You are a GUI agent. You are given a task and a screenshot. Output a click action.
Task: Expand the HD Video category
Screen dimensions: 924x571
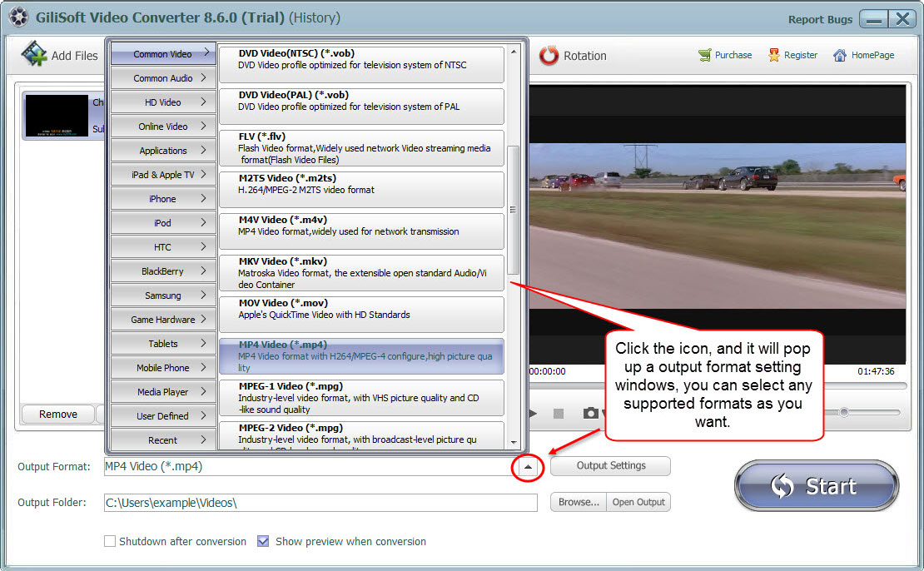click(x=163, y=102)
